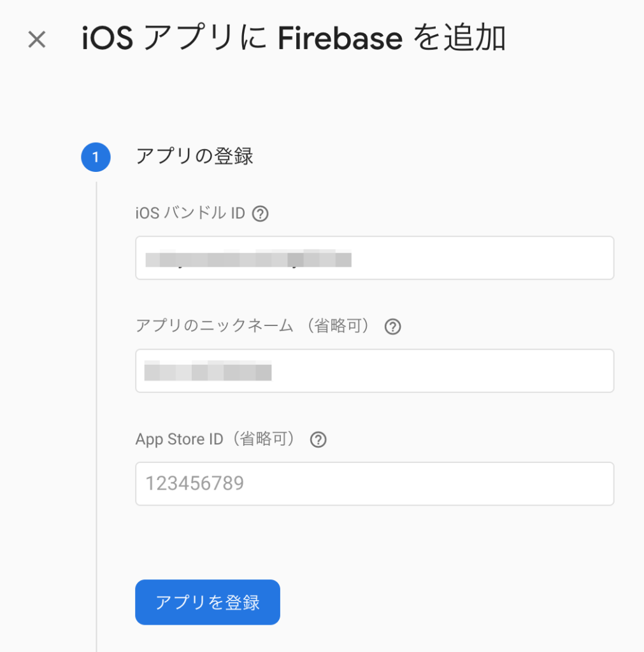Open help for アプリのニックネーム
The image size is (644, 652).
point(393,327)
